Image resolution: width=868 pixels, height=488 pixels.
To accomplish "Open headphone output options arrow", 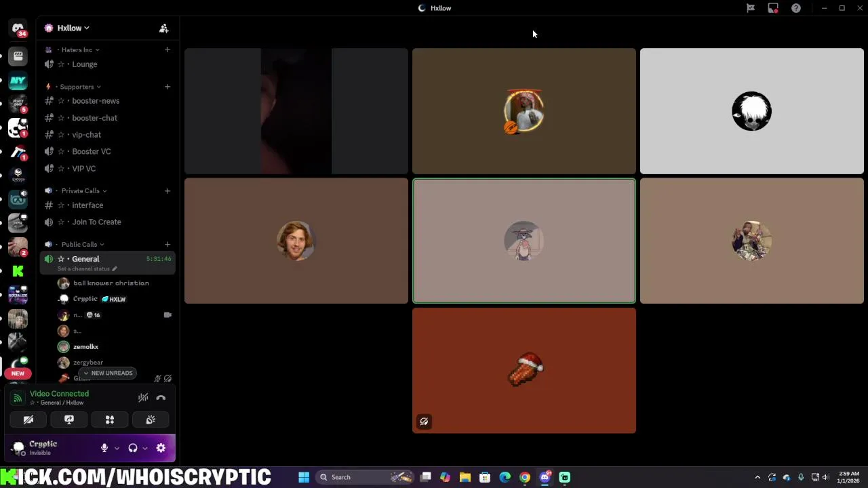I will tap(144, 448).
